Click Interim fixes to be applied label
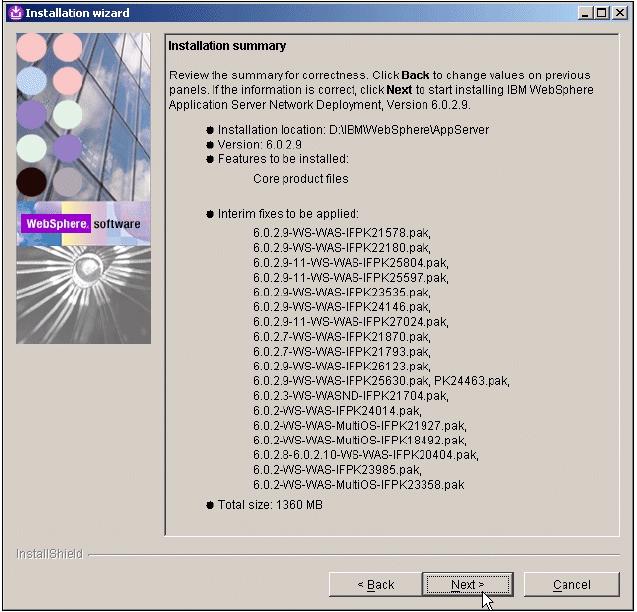 pyautogui.click(x=288, y=214)
